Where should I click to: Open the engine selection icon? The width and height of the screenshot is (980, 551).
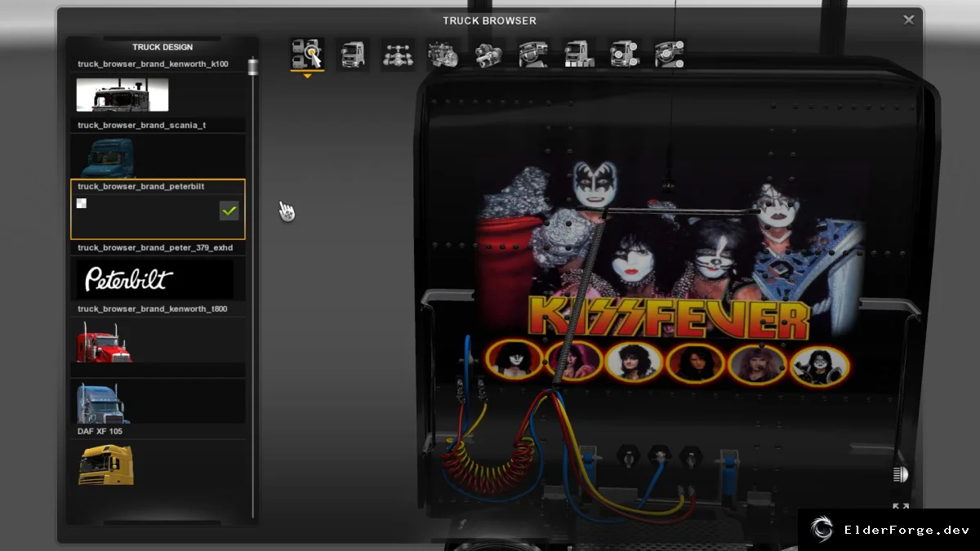pos(443,54)
